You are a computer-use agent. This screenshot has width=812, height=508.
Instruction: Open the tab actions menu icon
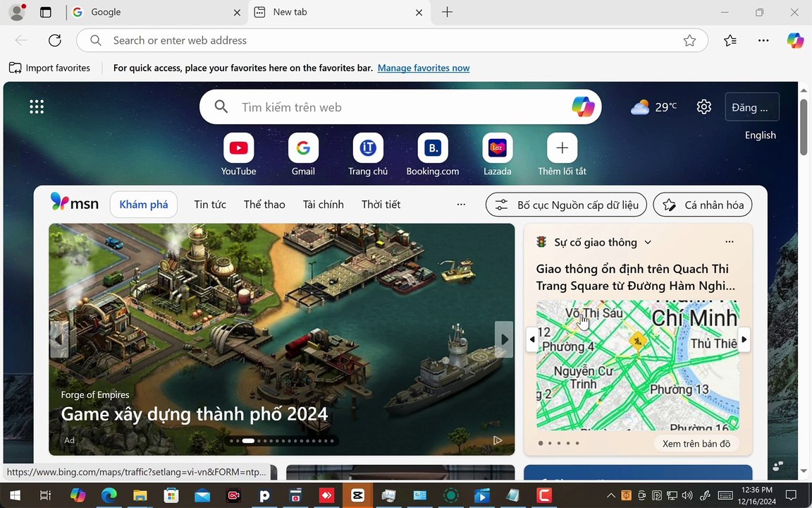point(46,12)
